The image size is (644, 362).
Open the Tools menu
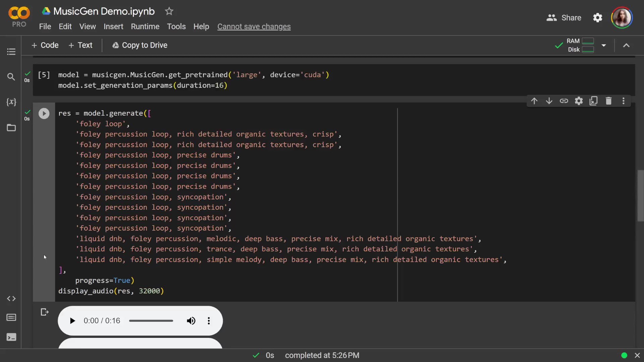click(176, 26)
